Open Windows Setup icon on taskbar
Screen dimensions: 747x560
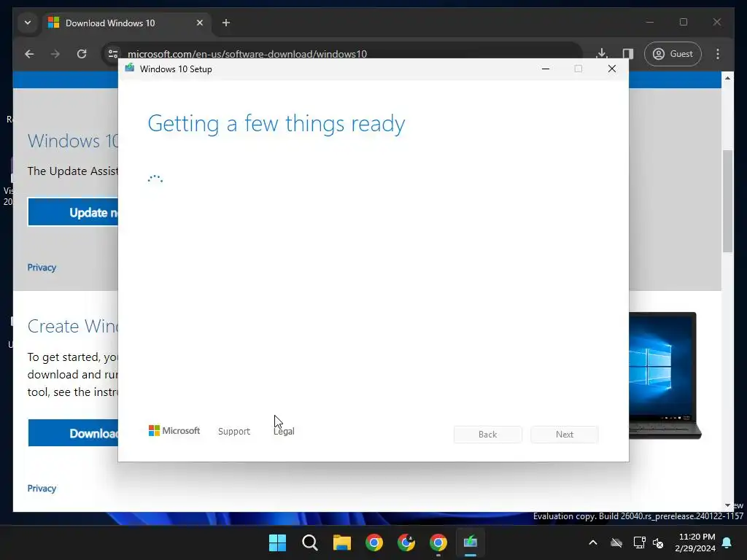[471, 542]
